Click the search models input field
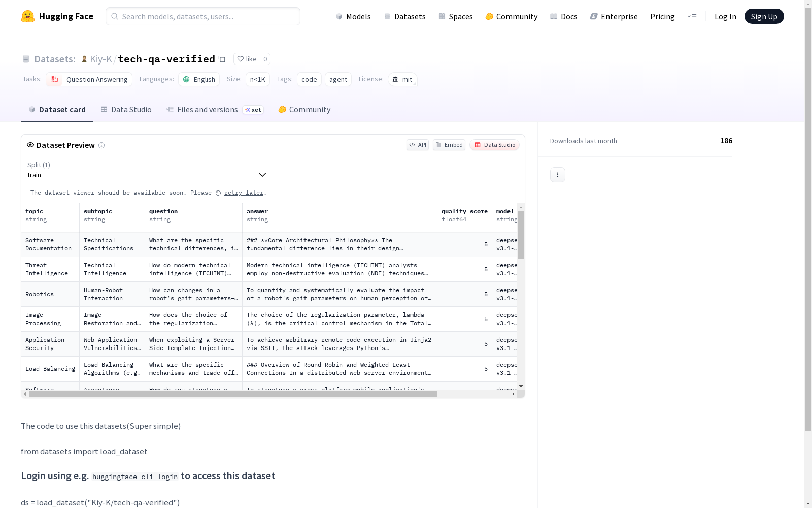Screen dimensions: 812x508 (203, 16)
